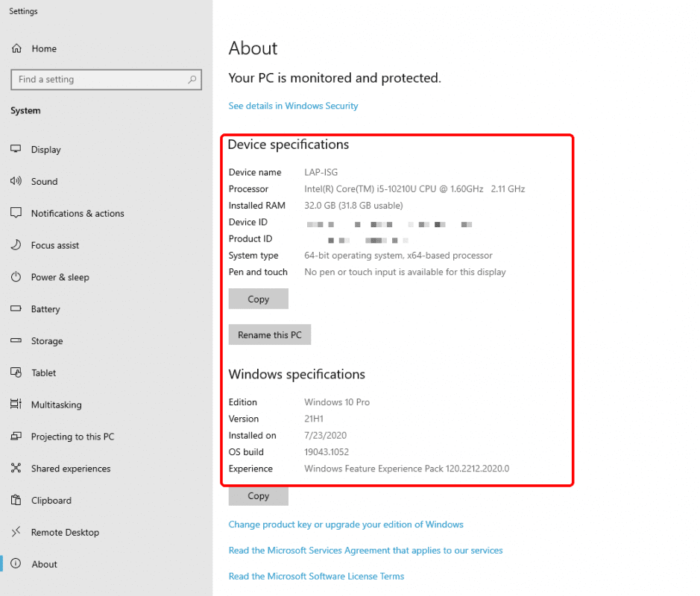This screenshot has height=596, width=700.
Task: Copy the Windows specifications
Action: pos(258,496)
